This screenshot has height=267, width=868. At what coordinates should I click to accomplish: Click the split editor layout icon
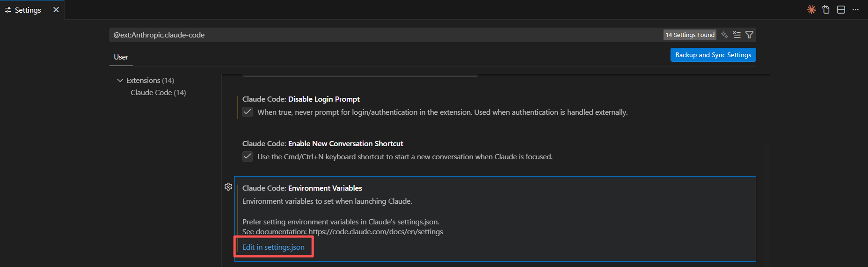[x=841, y=9]
